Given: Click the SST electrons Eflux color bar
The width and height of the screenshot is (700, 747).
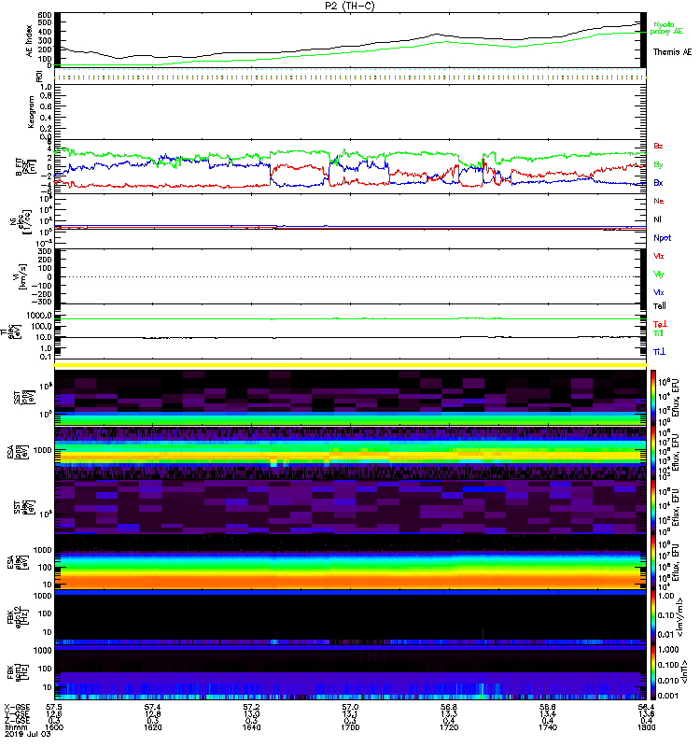Looking at the screenshot, I should pyautogui.click(x=653, y=507).
